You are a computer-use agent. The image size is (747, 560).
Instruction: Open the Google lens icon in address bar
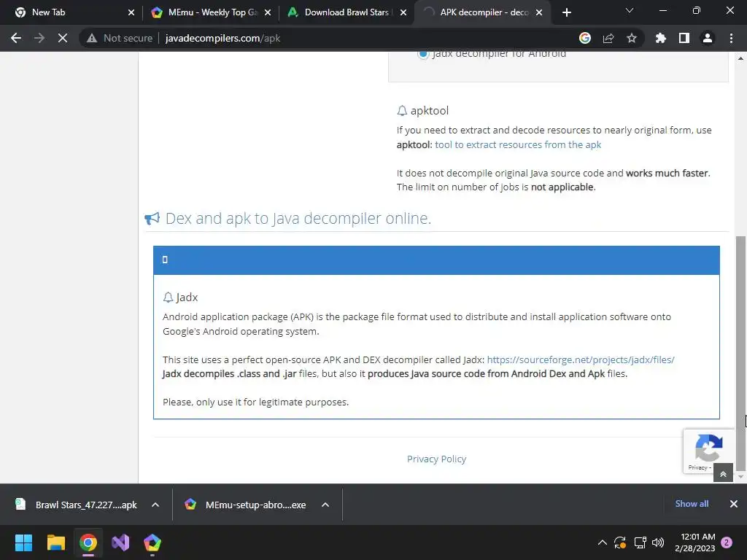click(x=585, y=38)
